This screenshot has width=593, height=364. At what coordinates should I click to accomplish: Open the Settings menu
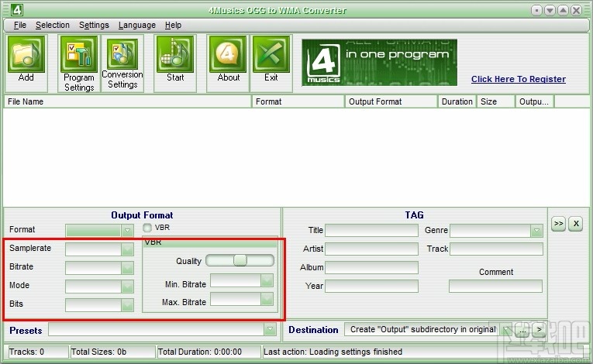point(94,25)
